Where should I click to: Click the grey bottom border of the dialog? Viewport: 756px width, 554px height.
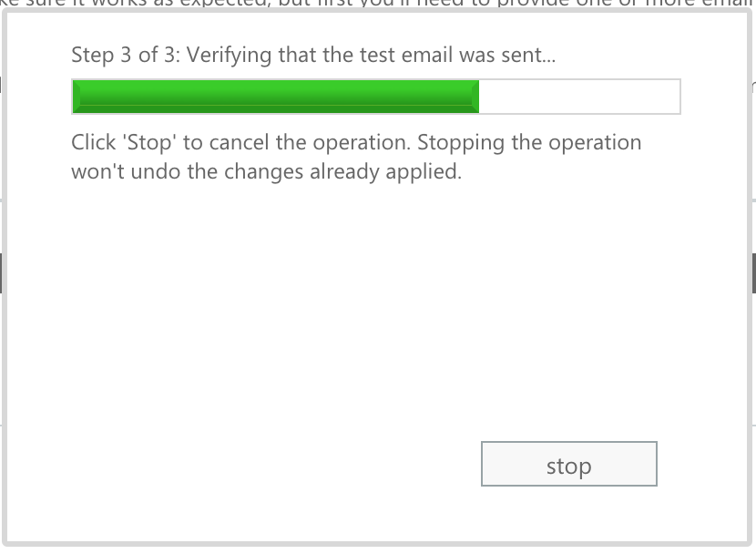[x=377, y=544]
